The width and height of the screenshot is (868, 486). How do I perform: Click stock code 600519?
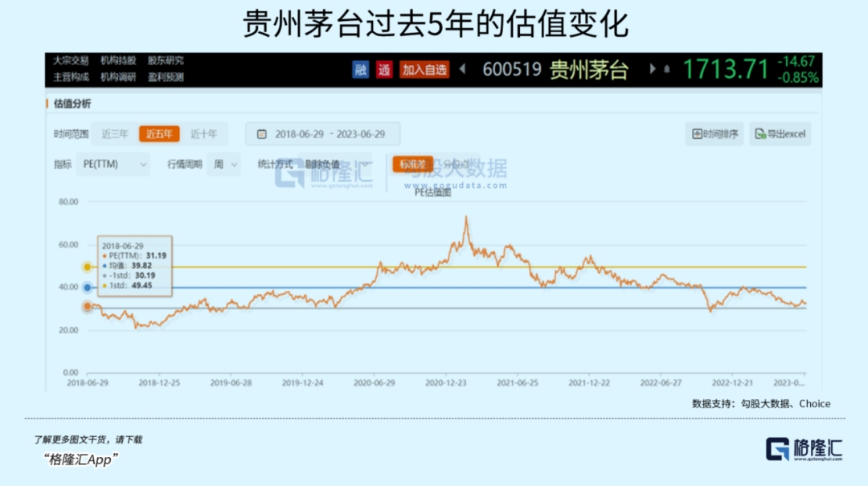(x=511, y=70)
